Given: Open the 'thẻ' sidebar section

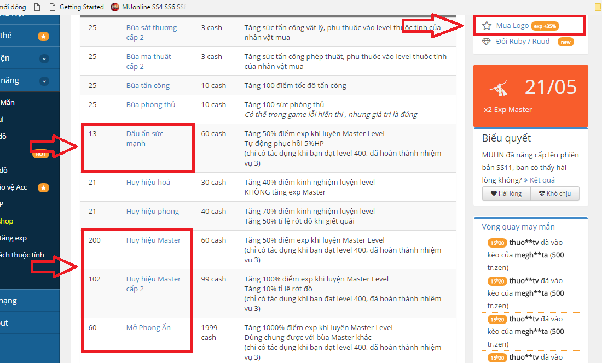Looking at the screenshot, I should 30,36.
